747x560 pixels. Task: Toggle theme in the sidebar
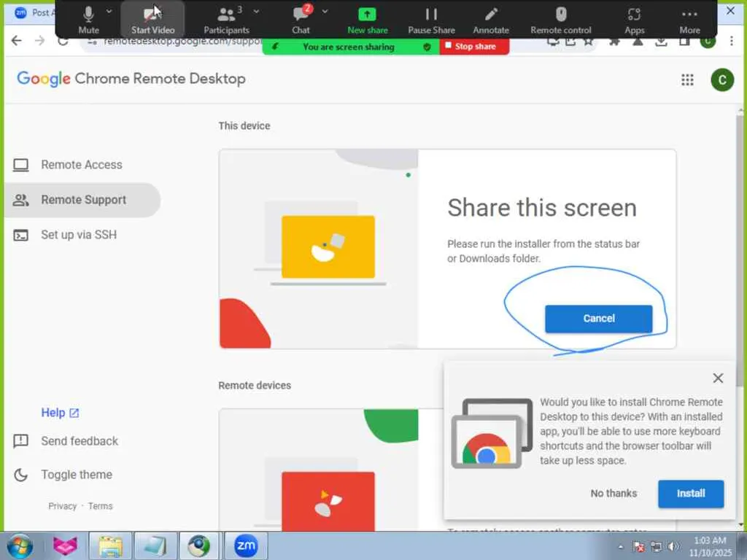(x=76, y=474)
